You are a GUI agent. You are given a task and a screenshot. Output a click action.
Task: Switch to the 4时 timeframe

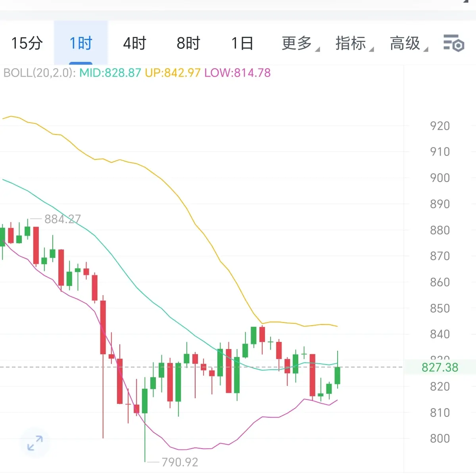[135, 43]
